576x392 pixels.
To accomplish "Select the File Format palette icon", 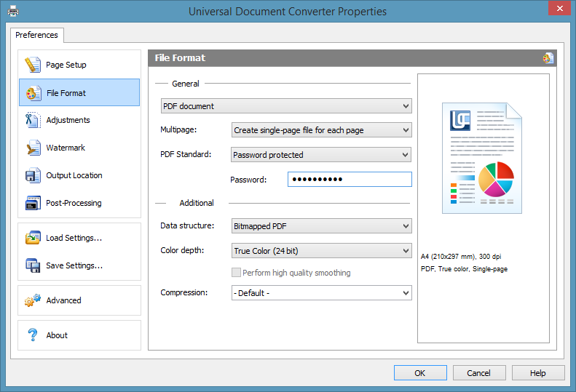I will click(33, 93).
